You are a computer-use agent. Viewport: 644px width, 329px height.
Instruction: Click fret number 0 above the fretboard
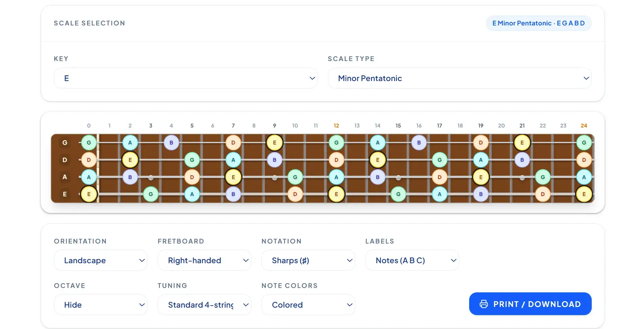(x=89, y=125)
